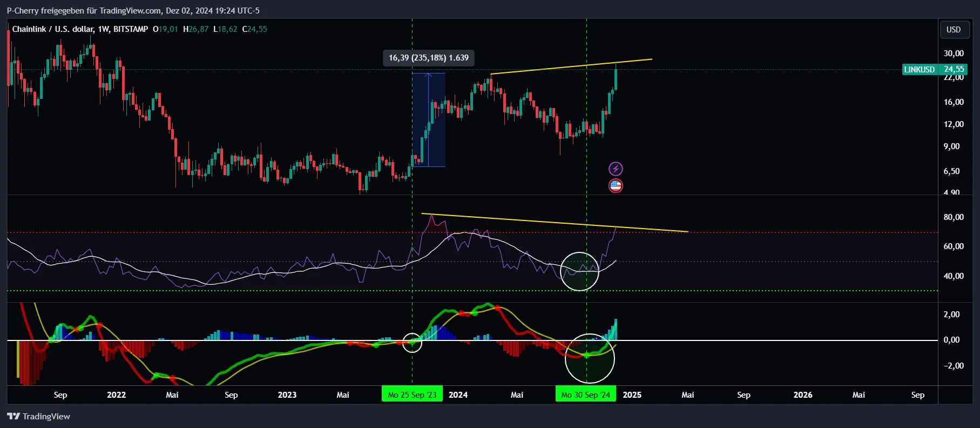This screenshot has height=428, width=980.
Task: Click the 0,00 MACD axis label
Action: (x=951, y=339)
